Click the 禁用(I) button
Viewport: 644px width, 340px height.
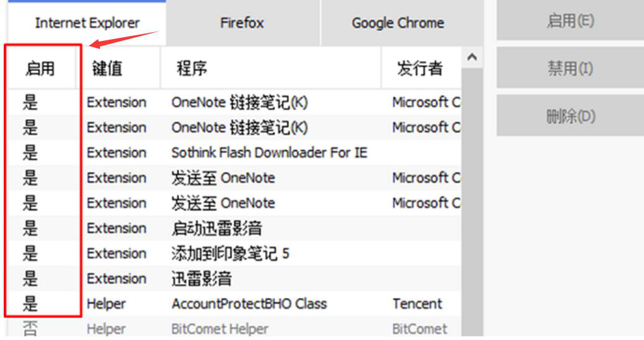click(x=569, y=68)
